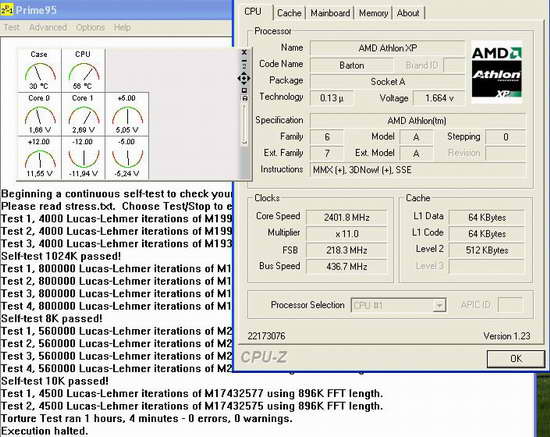Click the +5.00 voltage gauge

127,114
